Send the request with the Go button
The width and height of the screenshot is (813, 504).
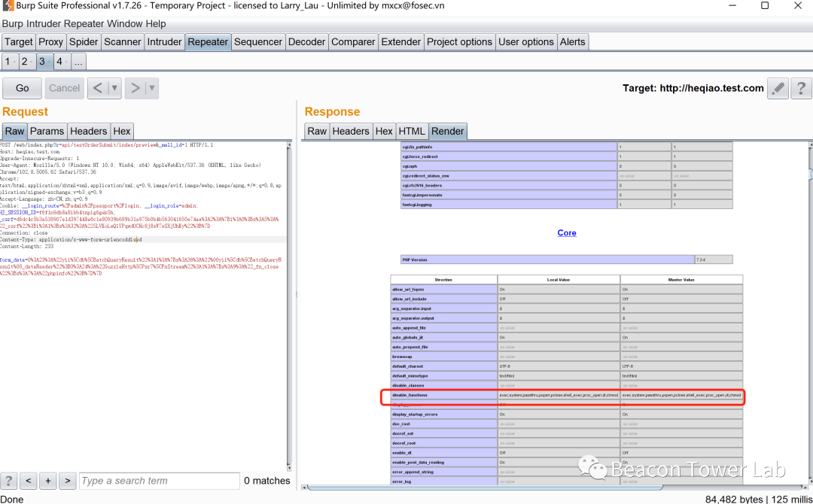[23, 88]
